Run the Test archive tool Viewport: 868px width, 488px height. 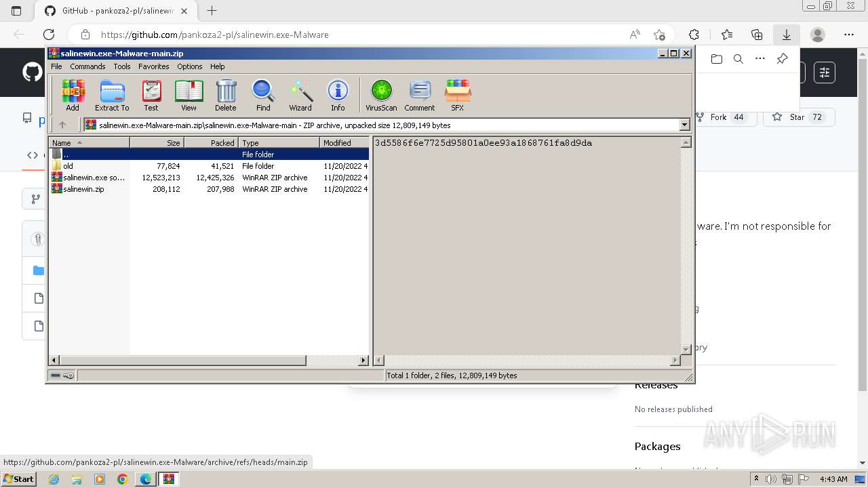point(151,95)
